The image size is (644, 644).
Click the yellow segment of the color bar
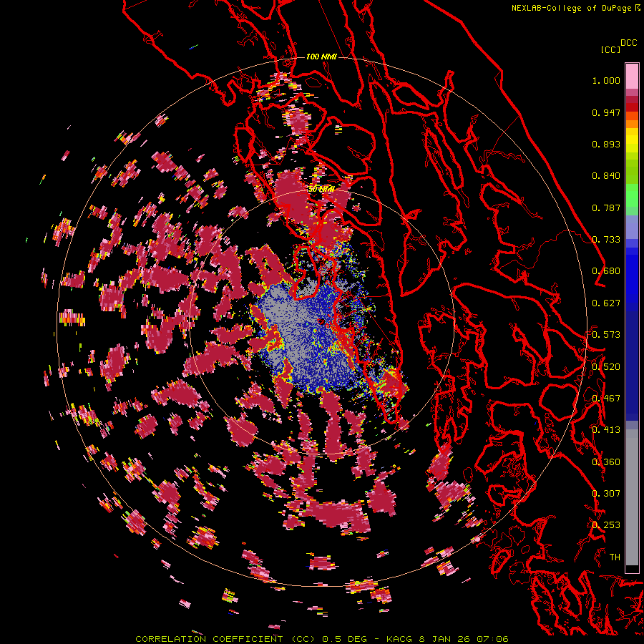[x=632, y=140]
